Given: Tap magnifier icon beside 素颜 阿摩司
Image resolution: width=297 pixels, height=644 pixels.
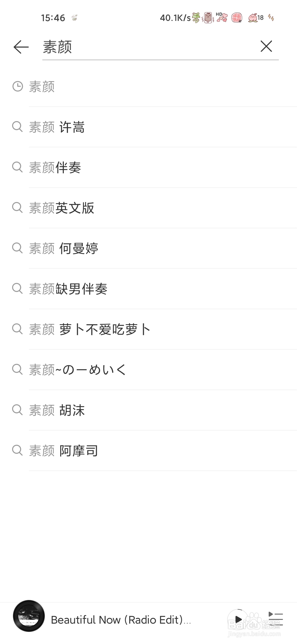Looking at the screenshot, I should pyautogui.click(x=17, y=450).
